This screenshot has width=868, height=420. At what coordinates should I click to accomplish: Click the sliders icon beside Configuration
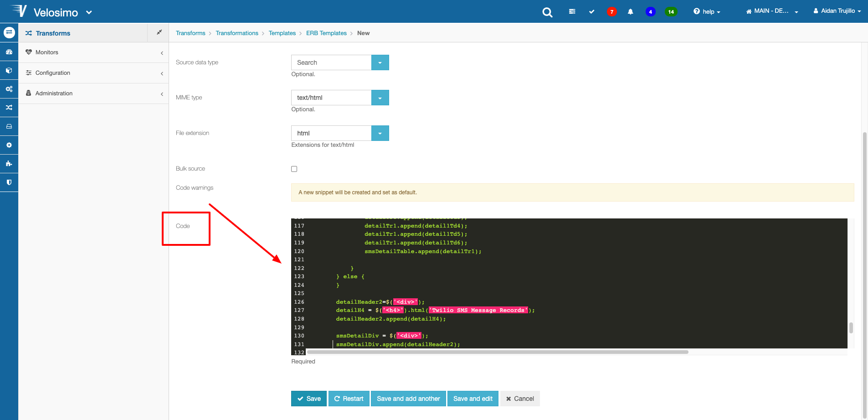pyautogui.click(x=29, y=73)
